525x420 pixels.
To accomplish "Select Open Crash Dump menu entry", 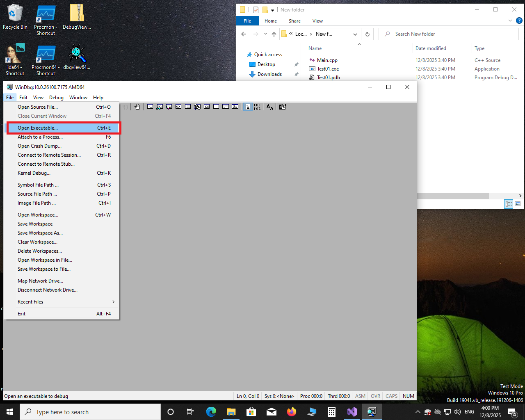I will 39,146.
